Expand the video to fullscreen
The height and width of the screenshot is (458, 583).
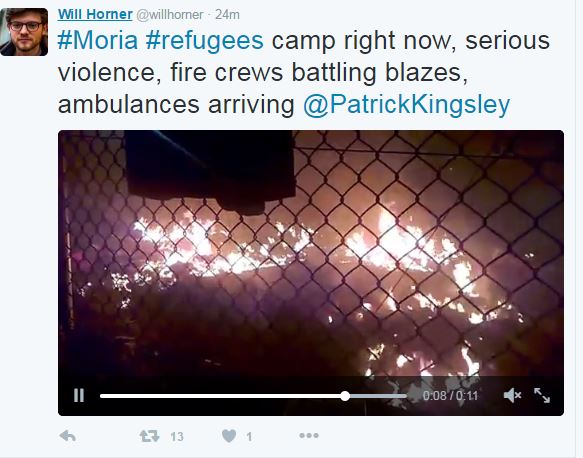tap(542, 395)
